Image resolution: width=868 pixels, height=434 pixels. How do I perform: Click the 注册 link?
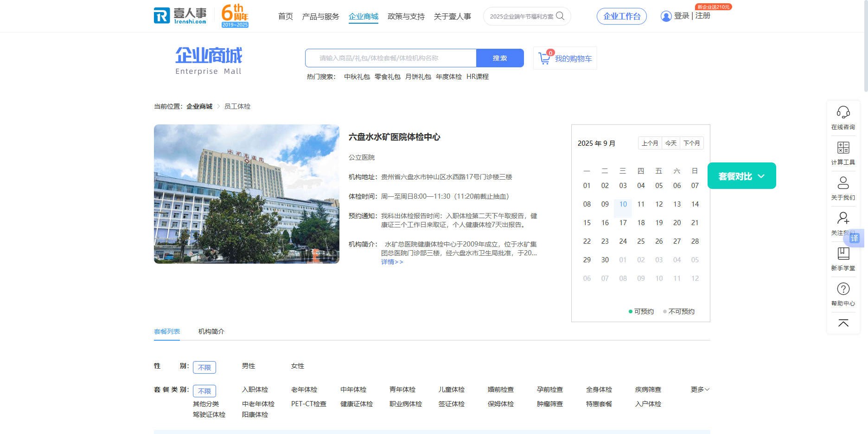point(703,16)
